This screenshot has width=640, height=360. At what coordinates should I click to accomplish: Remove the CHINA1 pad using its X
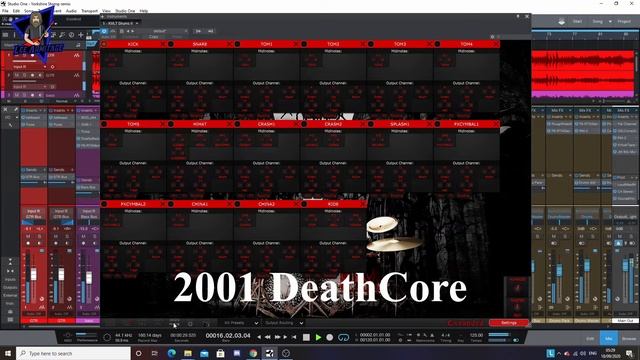(229, 204)
